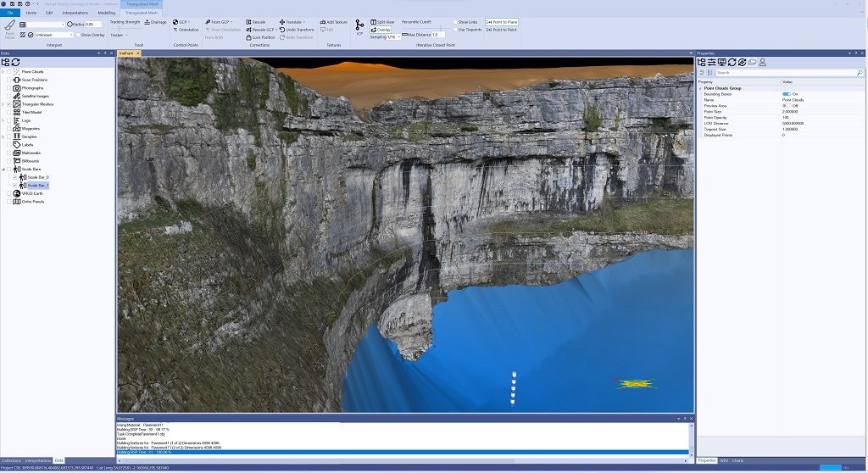Expand the Triangular Meshes tree node
Image resolution: width=868 pixels, height=473 pixels.
3,104
